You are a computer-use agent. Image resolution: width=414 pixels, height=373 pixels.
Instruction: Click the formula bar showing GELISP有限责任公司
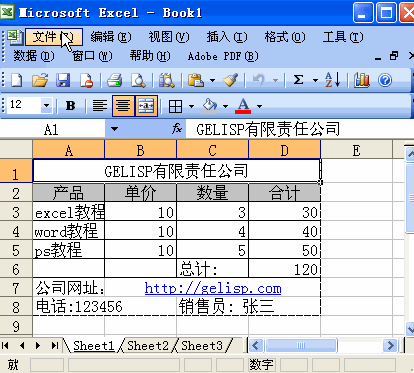click(x=299, y=129)
